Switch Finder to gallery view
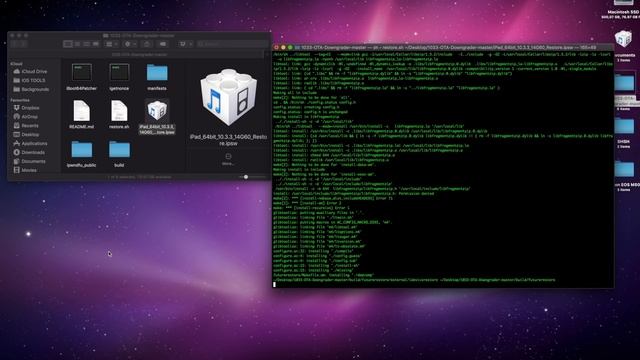The width and height of the screenshot is (640, 360). pos(96,44)
